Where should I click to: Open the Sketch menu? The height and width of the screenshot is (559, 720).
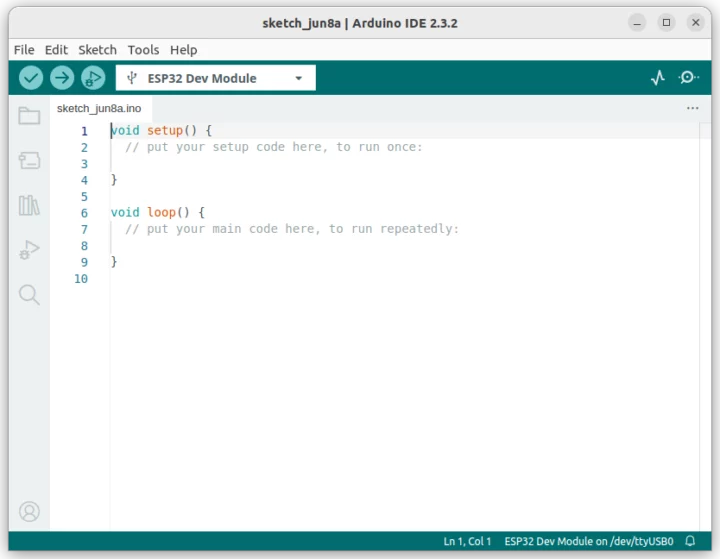97,49
